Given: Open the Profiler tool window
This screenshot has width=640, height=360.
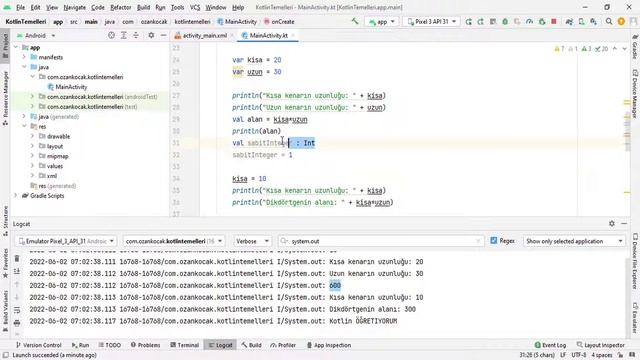Looking at the screenshot, I should point(282,345).
